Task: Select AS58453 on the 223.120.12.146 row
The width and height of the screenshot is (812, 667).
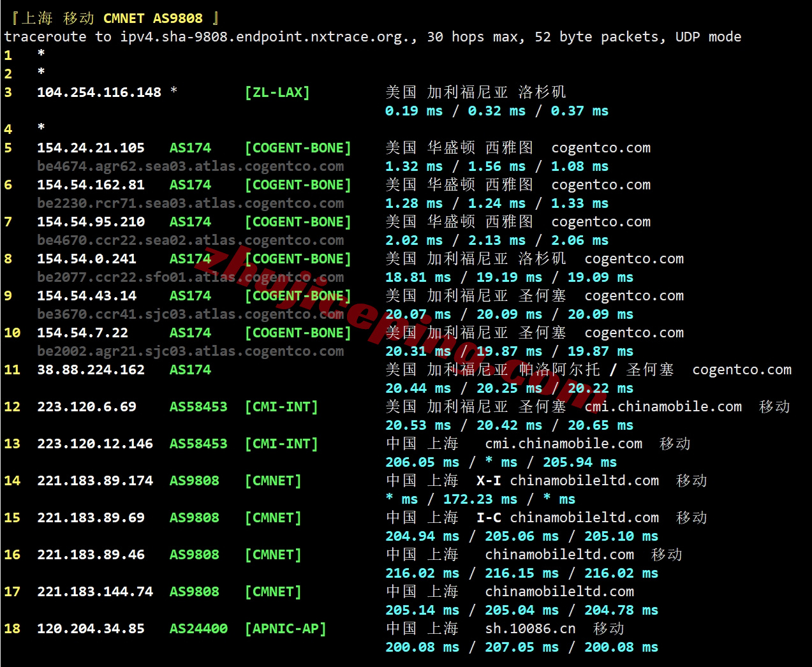Action: [198, 444]
